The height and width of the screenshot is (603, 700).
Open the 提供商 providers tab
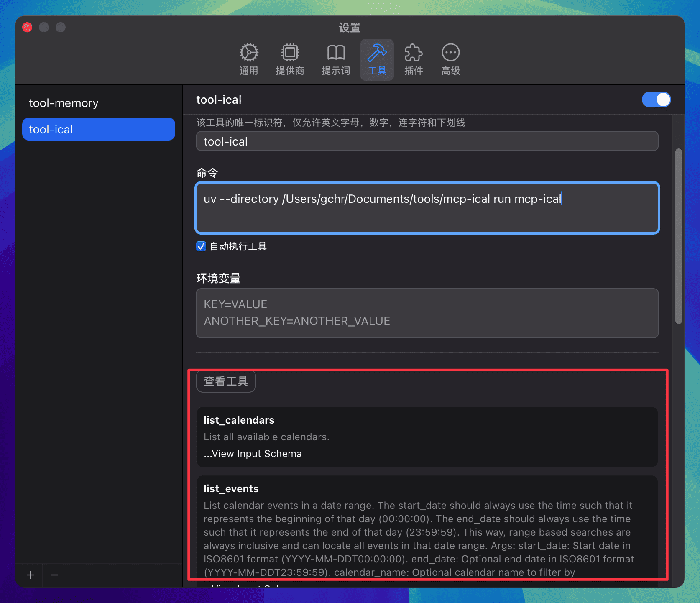pyautogui.click(x=290, y=59)
